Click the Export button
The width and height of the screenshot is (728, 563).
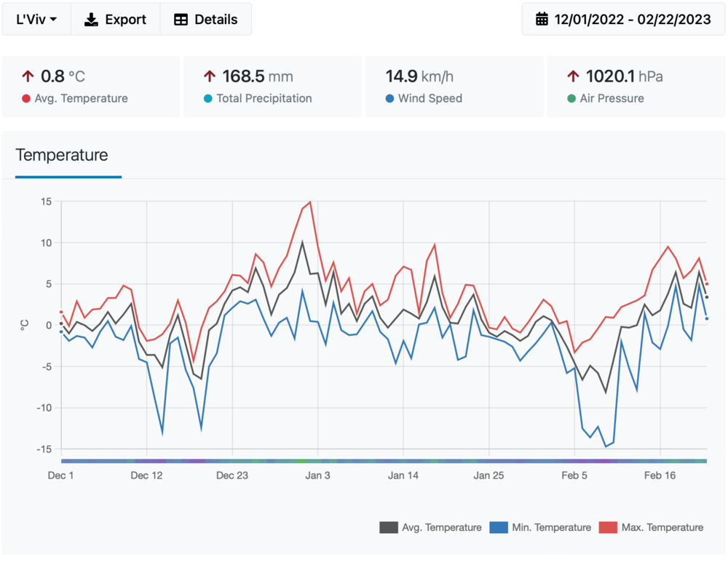coord(115,20)
